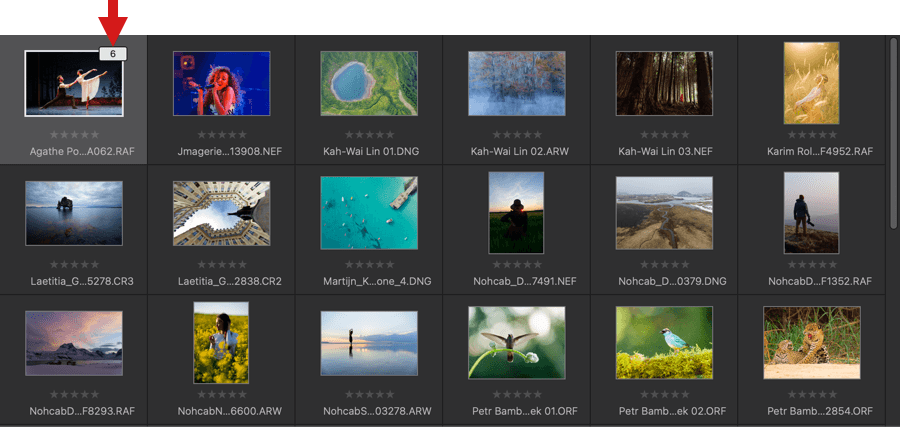Select the photographer standing on hill thumbnail

pyautogui.click(x=812, y=212)
